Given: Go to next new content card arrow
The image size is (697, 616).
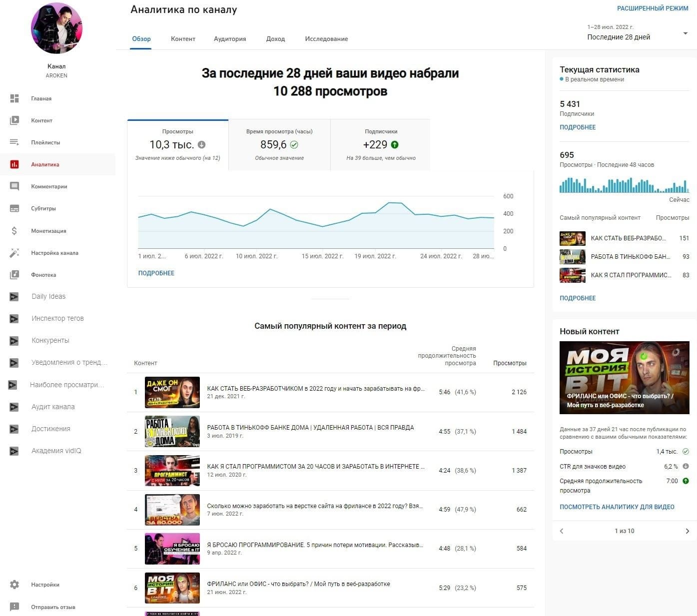Looking at the screenshot, I should pos(687,531).
